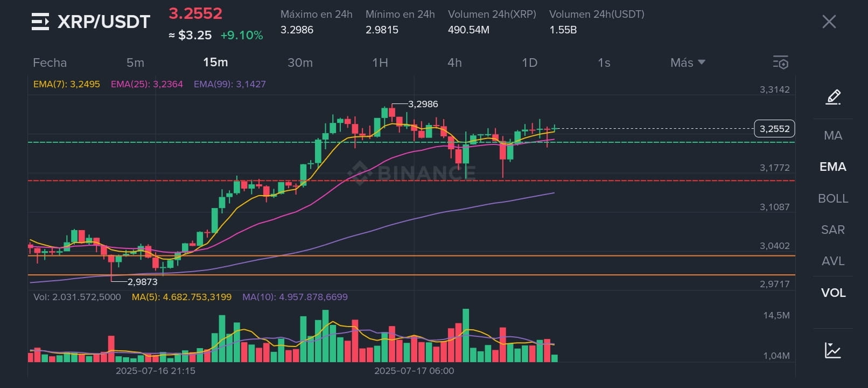
Task: Toggle the BOLL indicator
Action: pyautogui.click(x=833, y=198)
